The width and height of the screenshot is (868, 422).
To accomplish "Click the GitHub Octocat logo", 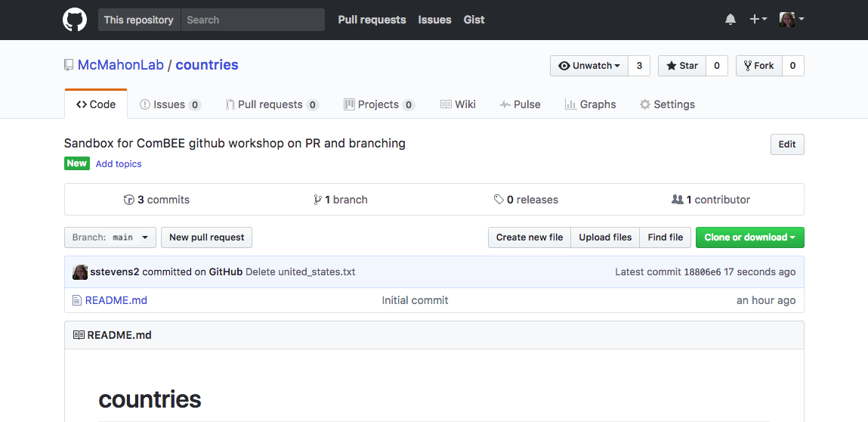I will click(x=75, y=20).
